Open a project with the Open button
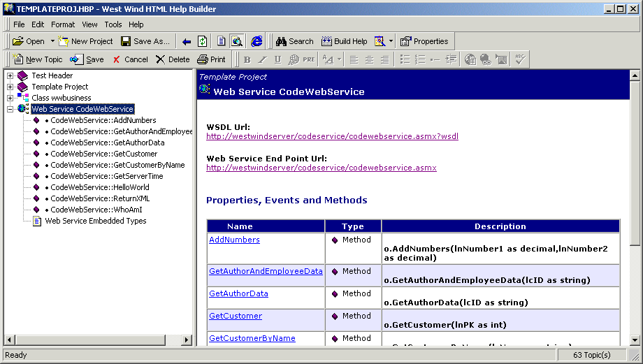 point(28,41)
